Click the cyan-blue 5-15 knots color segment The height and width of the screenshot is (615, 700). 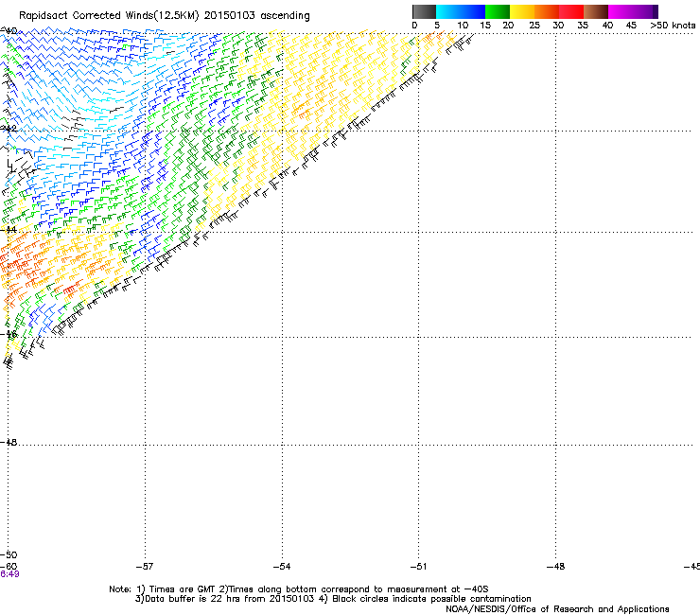tap(461, 11)
